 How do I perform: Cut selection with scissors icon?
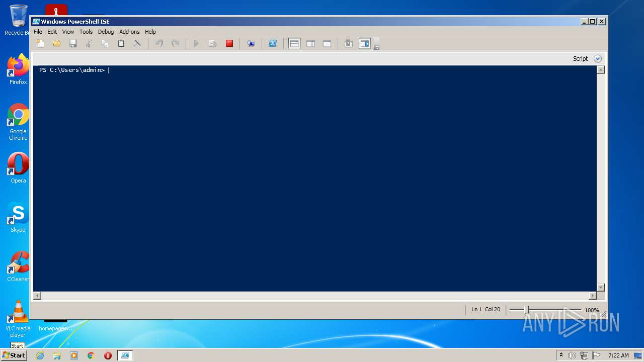[x=89, y=44]
